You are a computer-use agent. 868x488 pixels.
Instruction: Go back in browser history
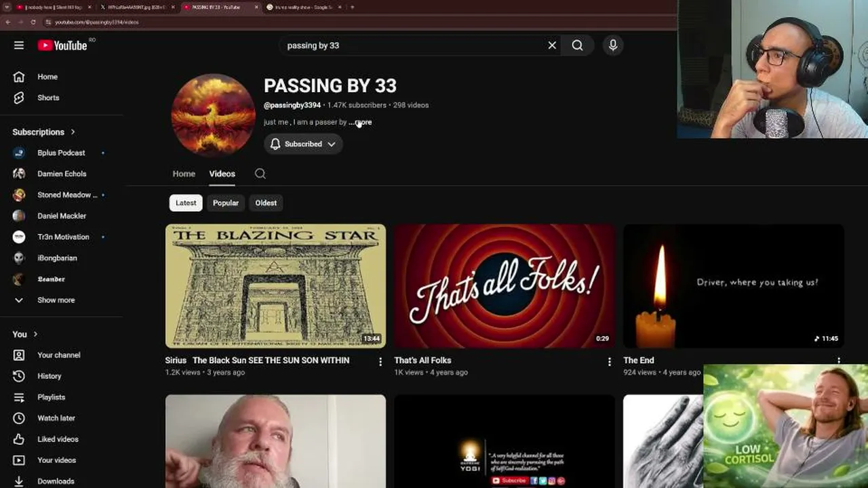pyautogui.click(x=8, y=22)
